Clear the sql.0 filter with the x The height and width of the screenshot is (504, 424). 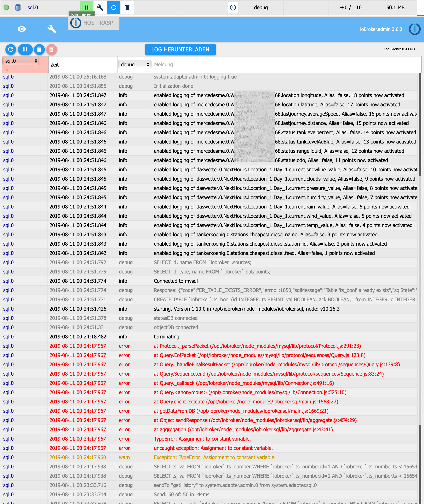(7, 69)
